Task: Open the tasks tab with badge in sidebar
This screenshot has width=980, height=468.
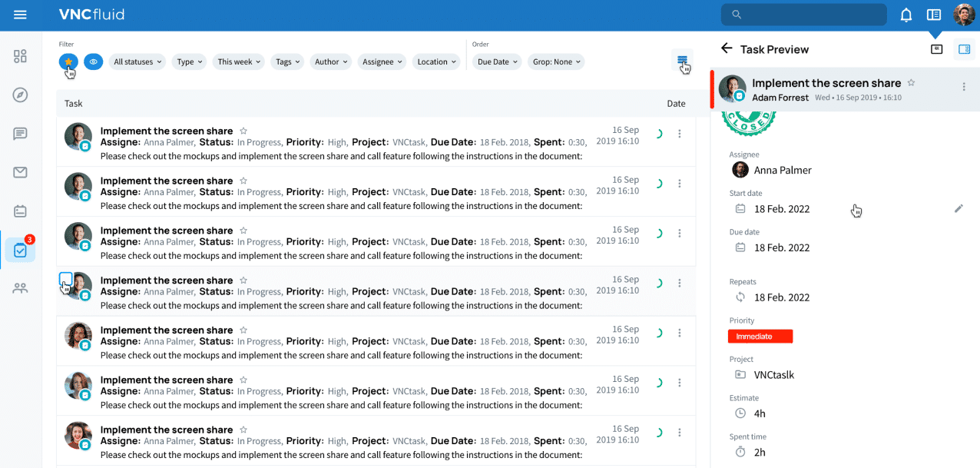Action: point(21,250)
